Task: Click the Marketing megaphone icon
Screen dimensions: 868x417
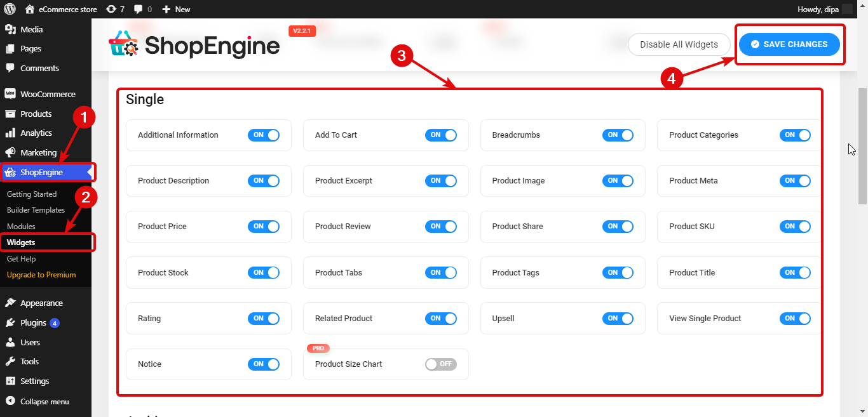Action: coord(11,152)
